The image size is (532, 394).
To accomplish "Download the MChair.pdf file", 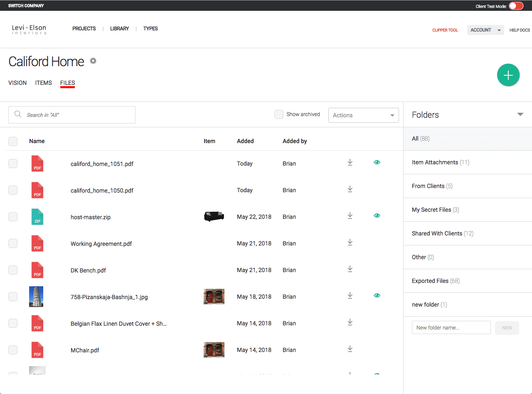I will tap(350, 349).
